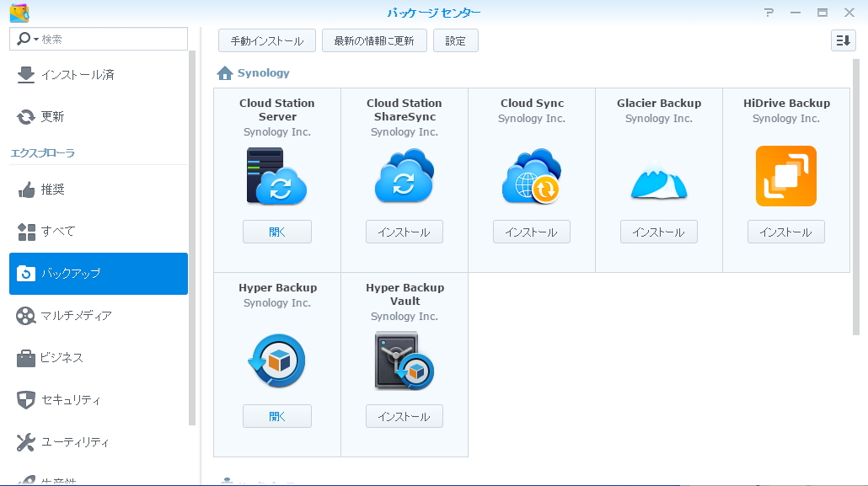The image size is (868, 486).
Task: Click the Cloud Sync icon
Action: point(532,175)
